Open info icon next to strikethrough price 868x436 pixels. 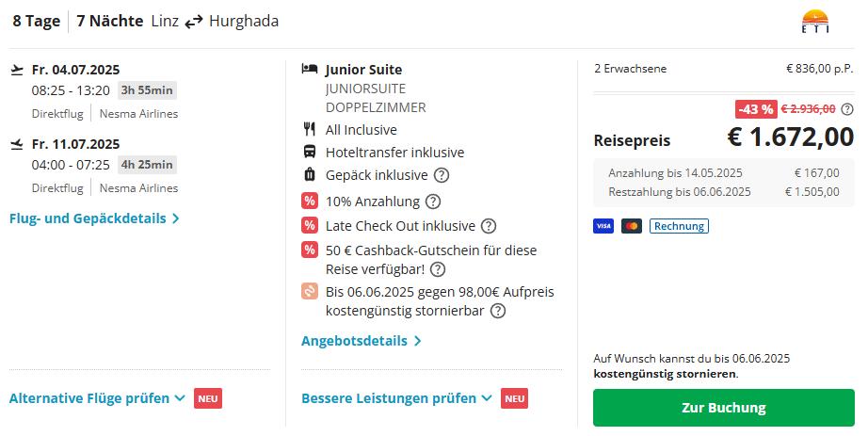tap(847, 109)
